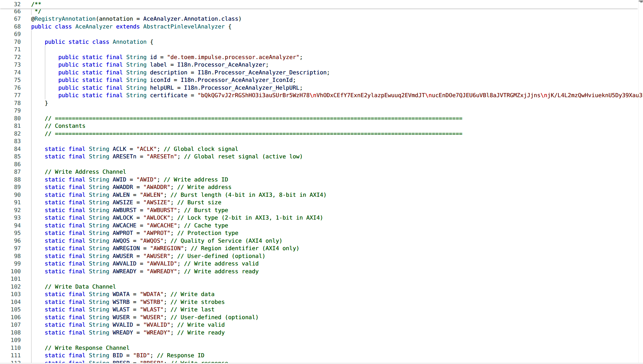Click the overview ruler marker at top right
Screen dimensions: 643x364
(641, 2)
